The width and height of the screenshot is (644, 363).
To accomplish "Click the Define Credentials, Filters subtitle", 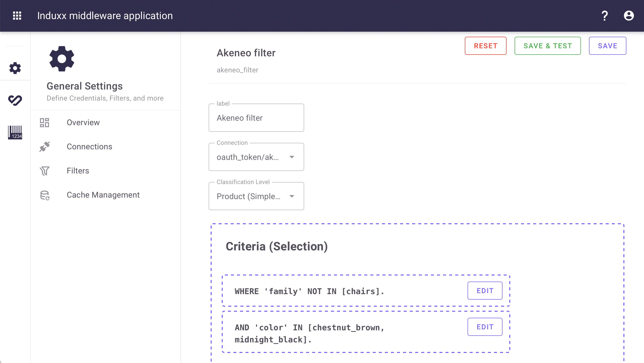I will (x=105, y=98).
